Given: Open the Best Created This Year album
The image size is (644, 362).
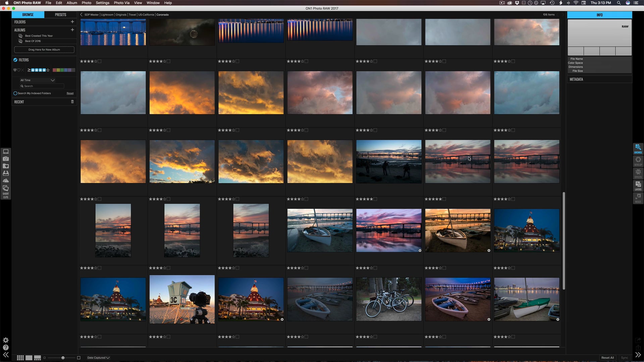Looking at the screenshot, I should pos(39,36).
